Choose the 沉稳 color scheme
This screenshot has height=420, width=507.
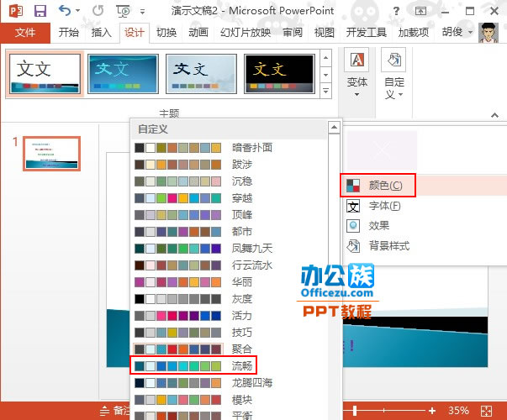[229, 181]
